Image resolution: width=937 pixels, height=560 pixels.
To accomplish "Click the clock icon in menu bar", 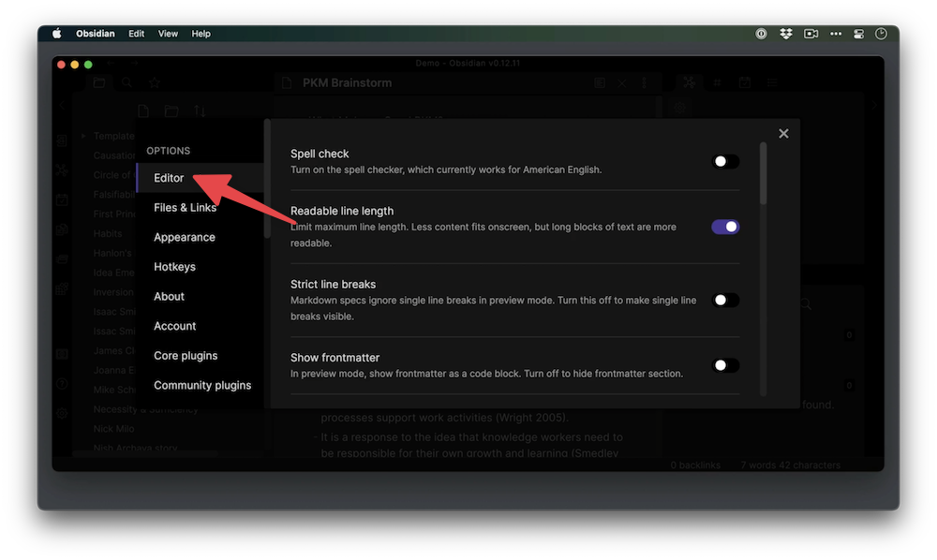I will 881,34.
